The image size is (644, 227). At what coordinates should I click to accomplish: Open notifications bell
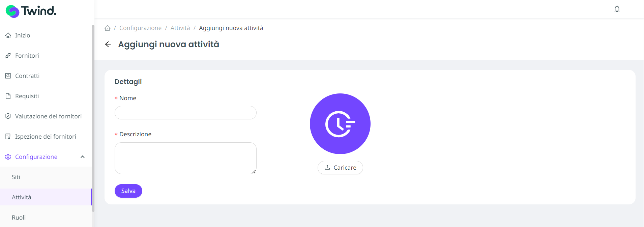coord(617,9)
